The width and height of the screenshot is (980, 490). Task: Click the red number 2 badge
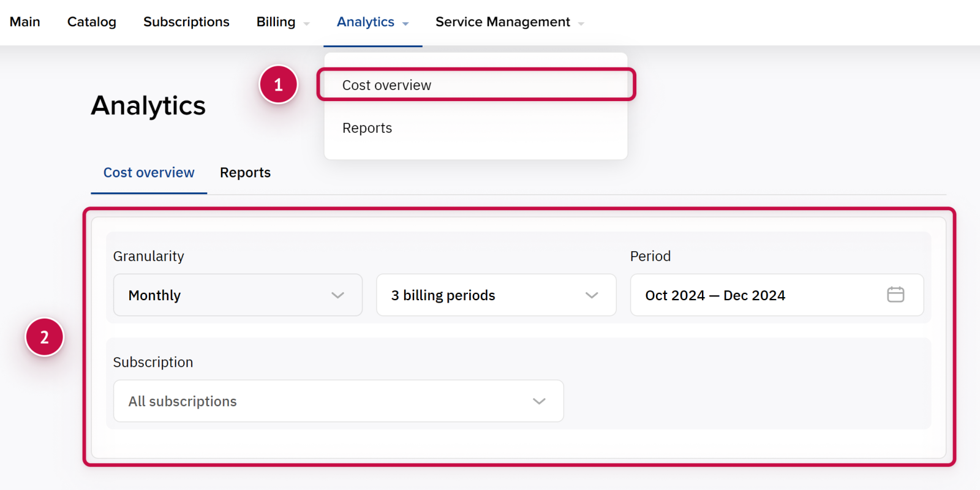click(x=45, y=337)
